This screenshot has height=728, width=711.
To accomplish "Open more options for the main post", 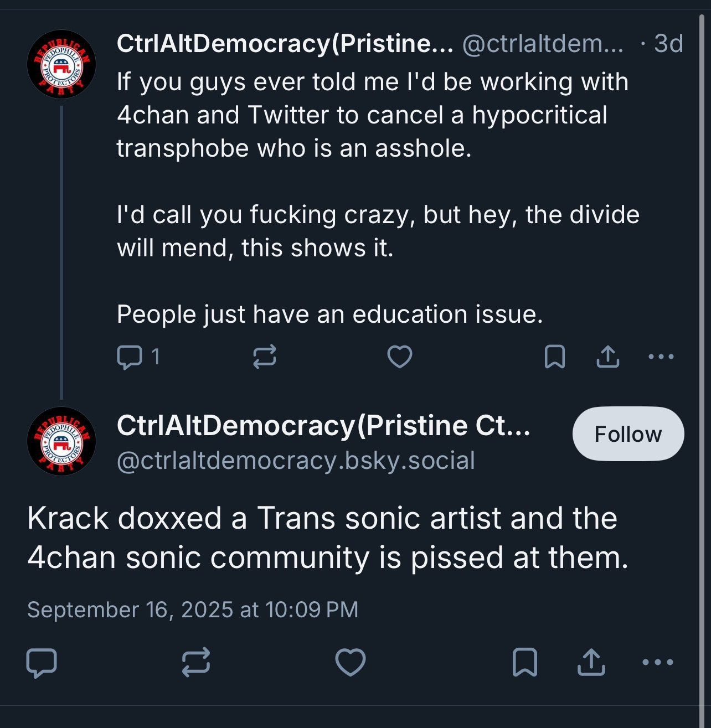I will 657,662.
